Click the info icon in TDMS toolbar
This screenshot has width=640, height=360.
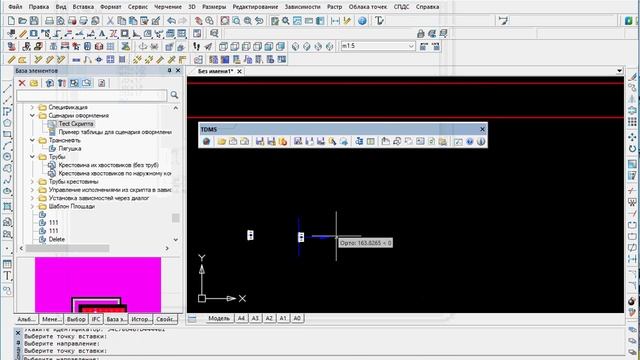[x=481, y=142]
